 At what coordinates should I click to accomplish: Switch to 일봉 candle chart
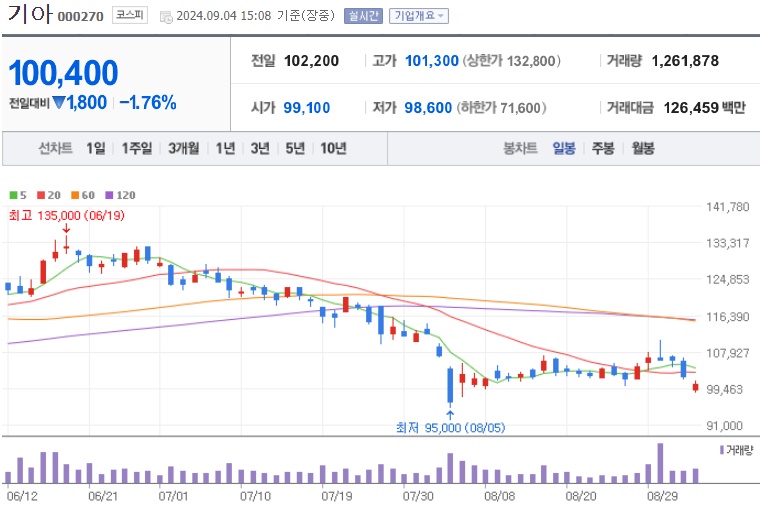coord(564,148)
